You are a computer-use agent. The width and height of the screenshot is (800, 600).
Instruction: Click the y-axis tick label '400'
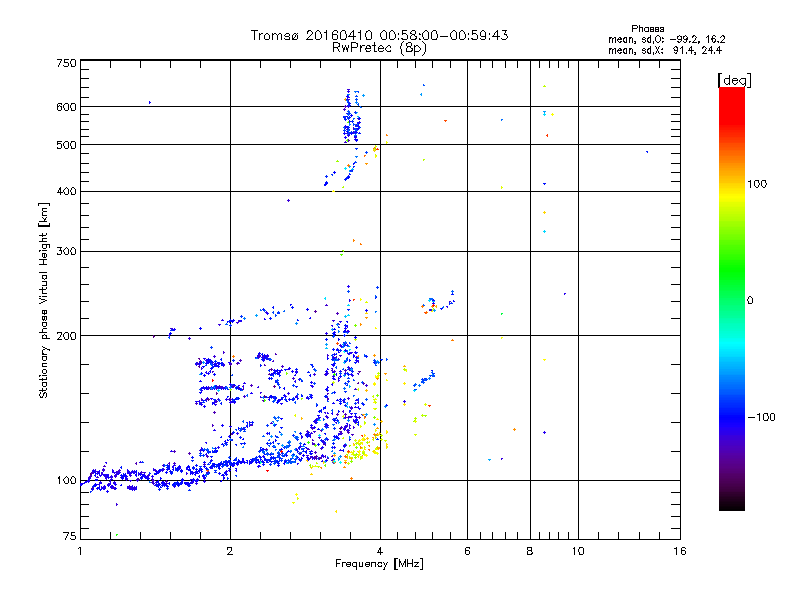[x=66, y=191]
